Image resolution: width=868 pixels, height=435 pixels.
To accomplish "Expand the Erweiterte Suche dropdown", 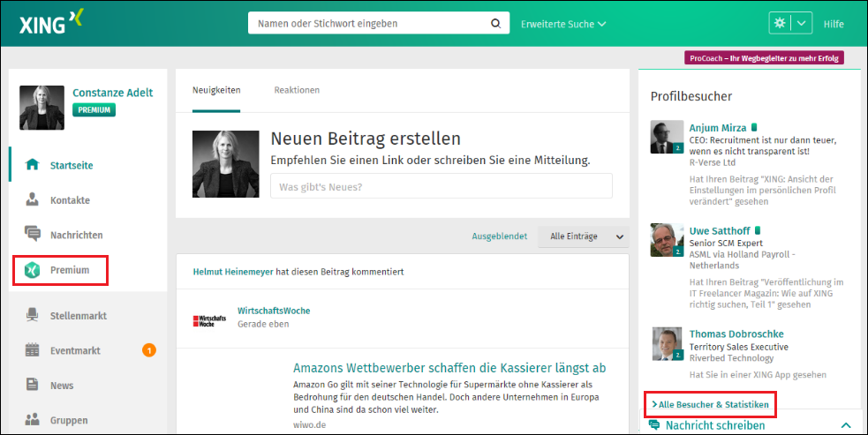I will point(563,24).
